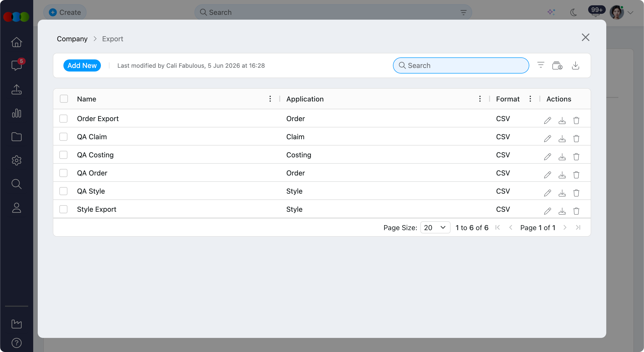Image resolution: width=644 pixels, height=352 pixels.
Task: Open the messages icon in sidebar
Action: [17, 65]
